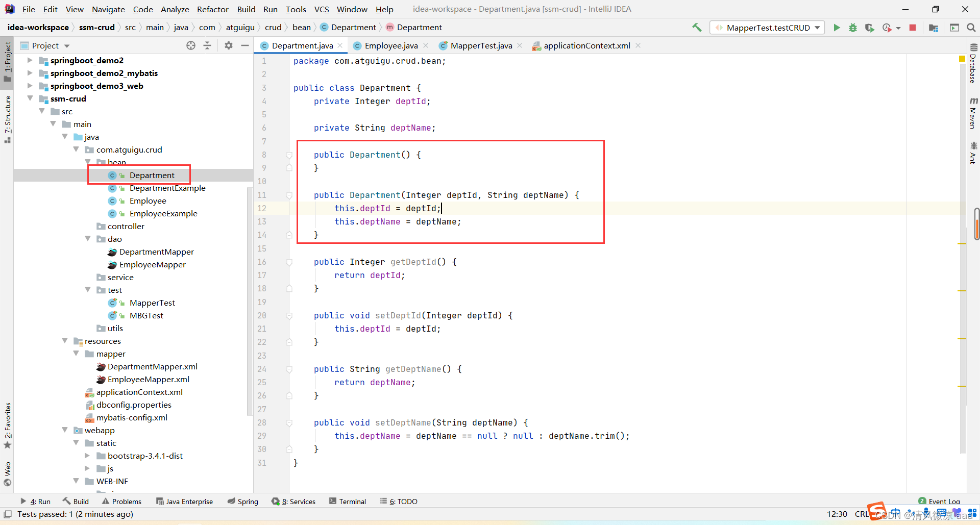Open the 8: Services tool window
Viewport: 980px width, 525px height.
coord(294,502)
